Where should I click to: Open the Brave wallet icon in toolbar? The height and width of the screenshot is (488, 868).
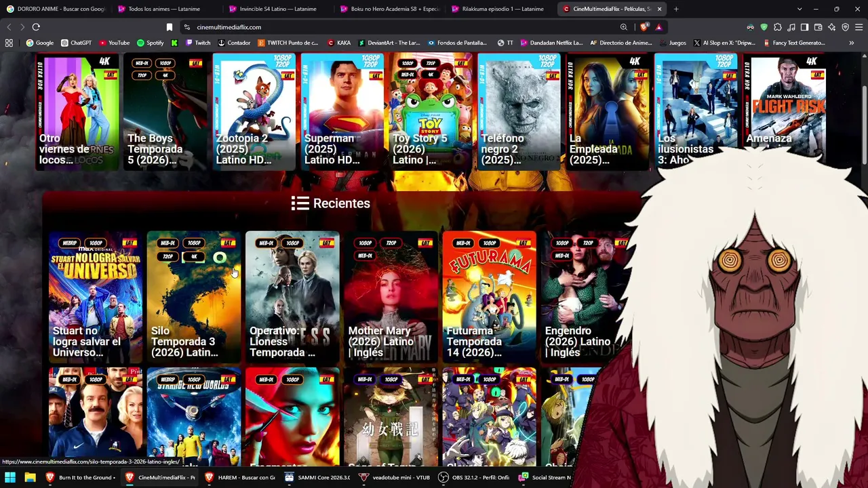point(818,27)
